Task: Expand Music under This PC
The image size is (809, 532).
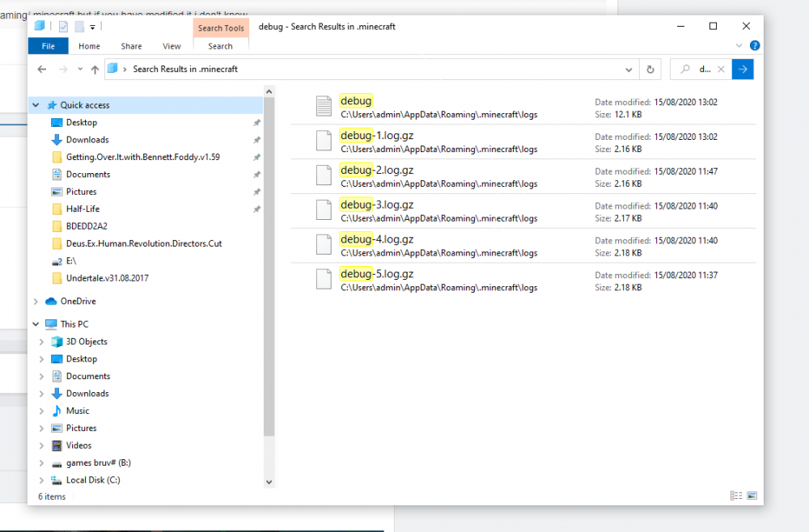Action: click(x=41, y=411)
